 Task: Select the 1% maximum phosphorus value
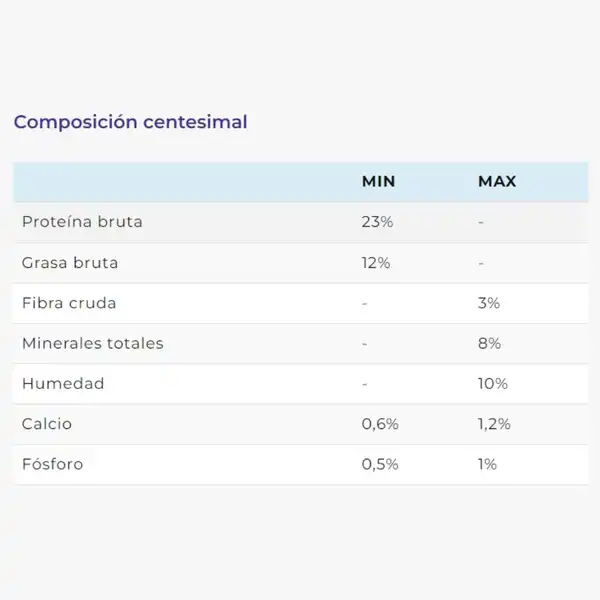(487, 464)
